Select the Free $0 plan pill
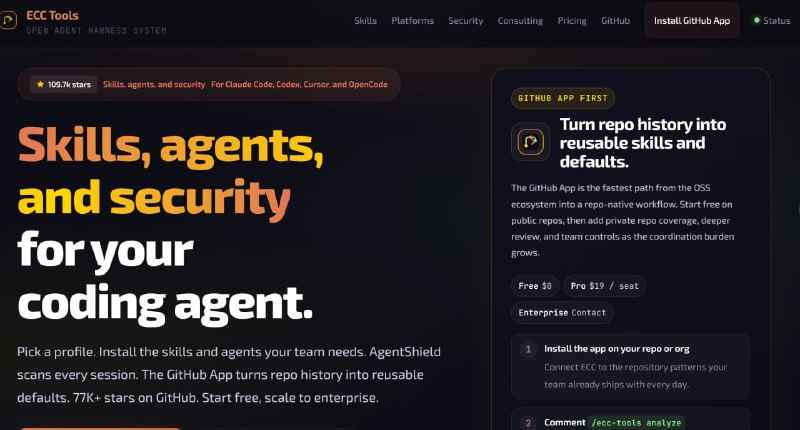This screenshot has width=800, height=430. (x=535, y=286)
